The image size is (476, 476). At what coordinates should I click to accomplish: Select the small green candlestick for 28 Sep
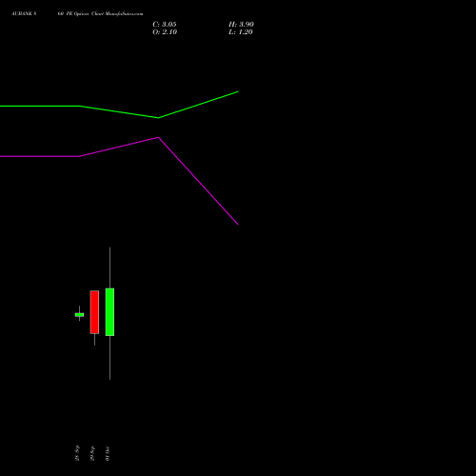[79, 315]
